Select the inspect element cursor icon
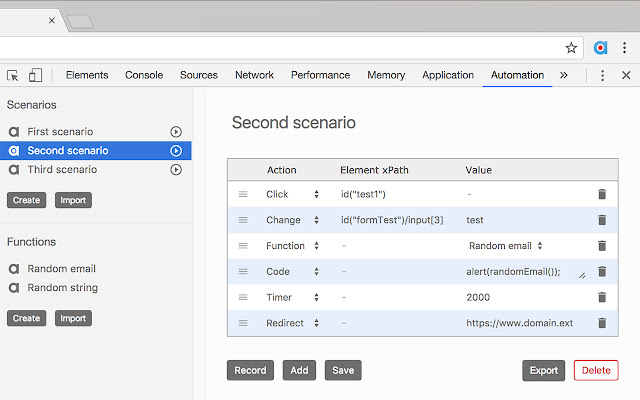 [x=13, y=75]
